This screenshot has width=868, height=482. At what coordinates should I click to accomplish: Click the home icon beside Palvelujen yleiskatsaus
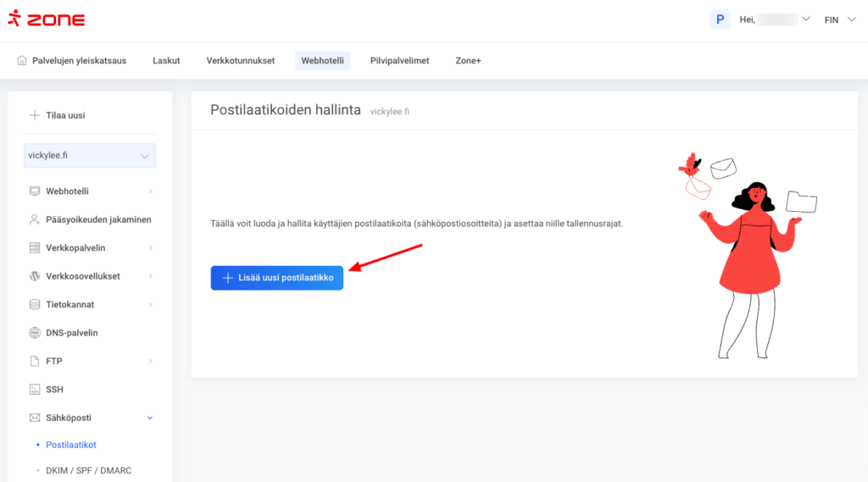(x=22, y=60)
